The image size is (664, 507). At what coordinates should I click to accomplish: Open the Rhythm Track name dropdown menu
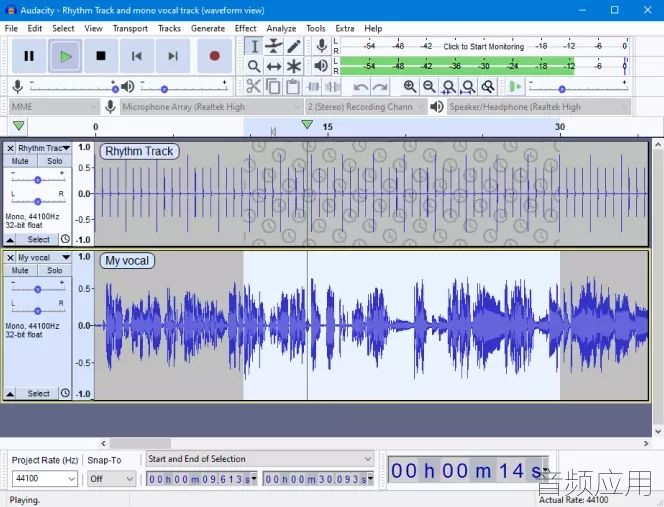(x=44, y=148)
